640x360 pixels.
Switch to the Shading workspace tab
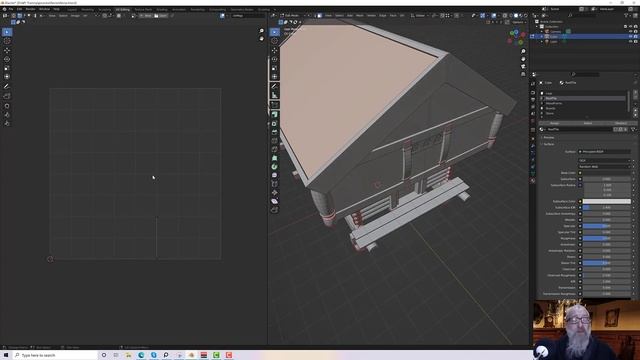(162, 9)
